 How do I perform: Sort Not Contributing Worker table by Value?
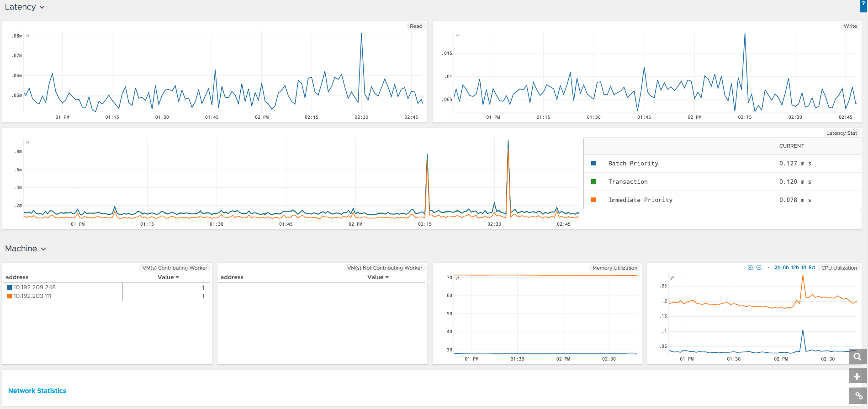(x=378, y=277)
